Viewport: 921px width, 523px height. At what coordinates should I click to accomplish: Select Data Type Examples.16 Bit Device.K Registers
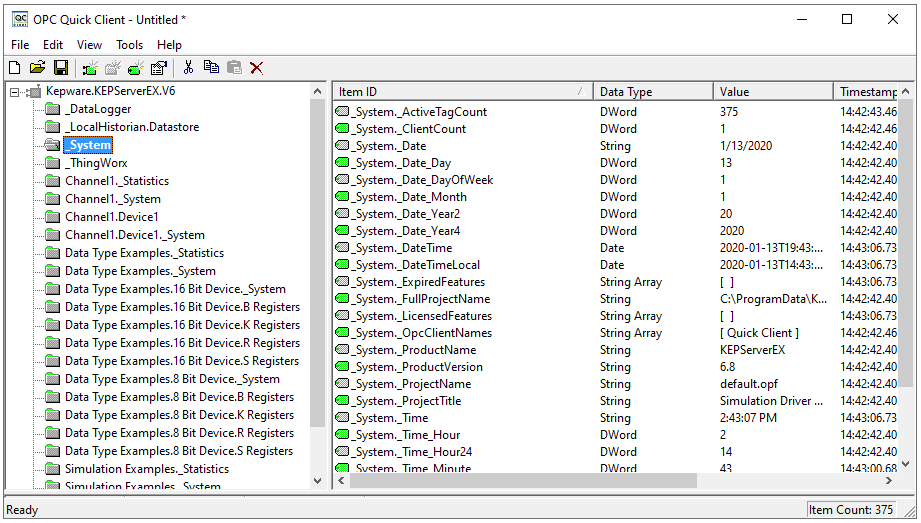coord(182,325)
